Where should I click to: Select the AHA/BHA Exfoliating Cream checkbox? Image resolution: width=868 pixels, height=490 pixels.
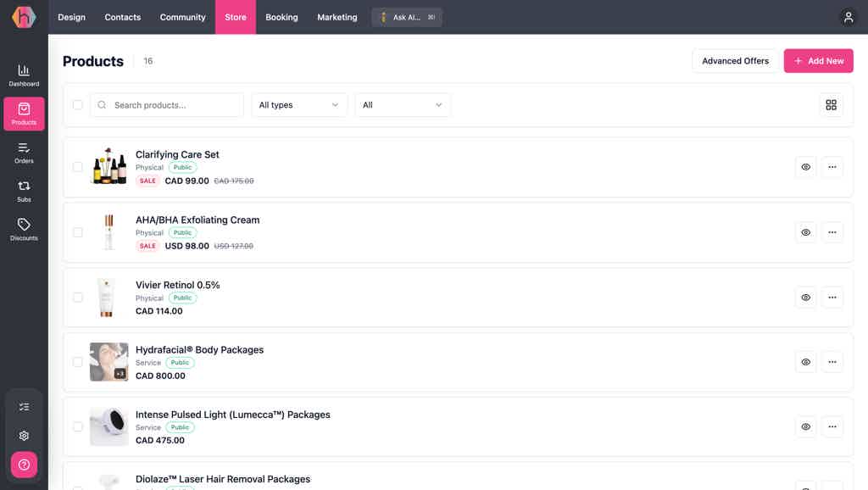coord(77,232)
